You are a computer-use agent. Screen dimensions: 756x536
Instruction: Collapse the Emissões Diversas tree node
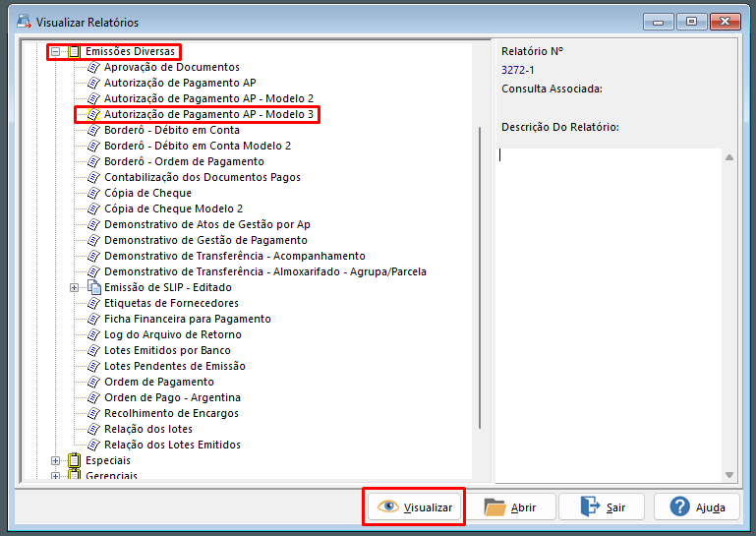(56, 51)
